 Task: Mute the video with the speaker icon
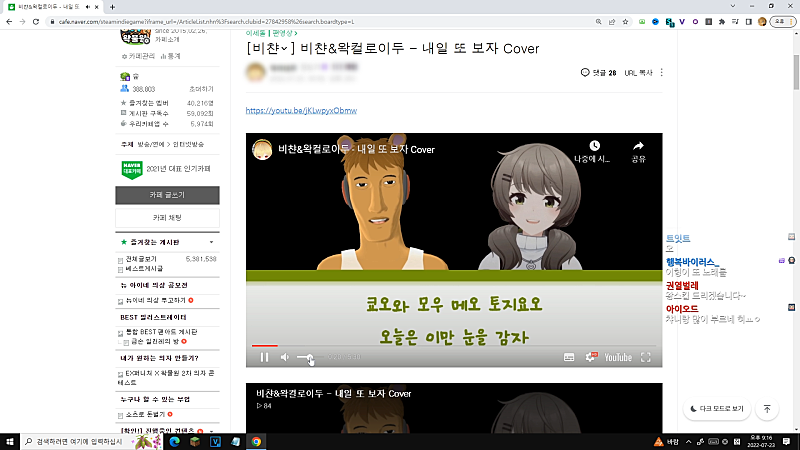285,358
